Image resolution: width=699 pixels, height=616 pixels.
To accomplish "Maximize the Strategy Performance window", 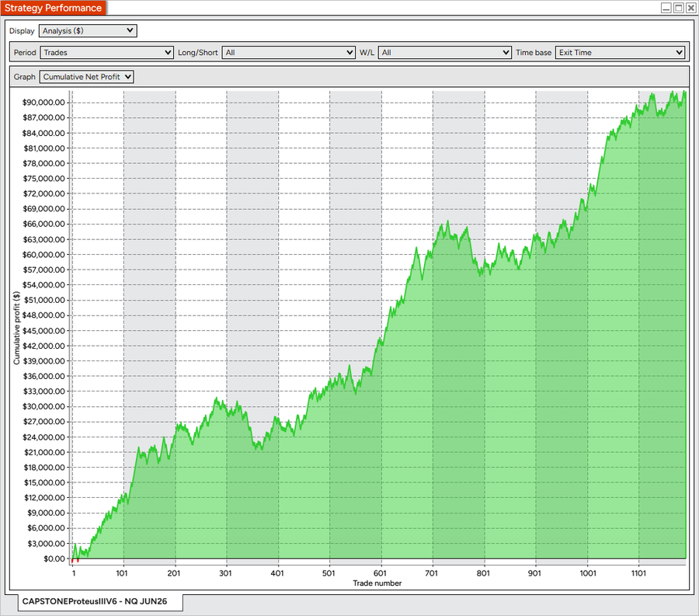I will (x=679, y=8).
